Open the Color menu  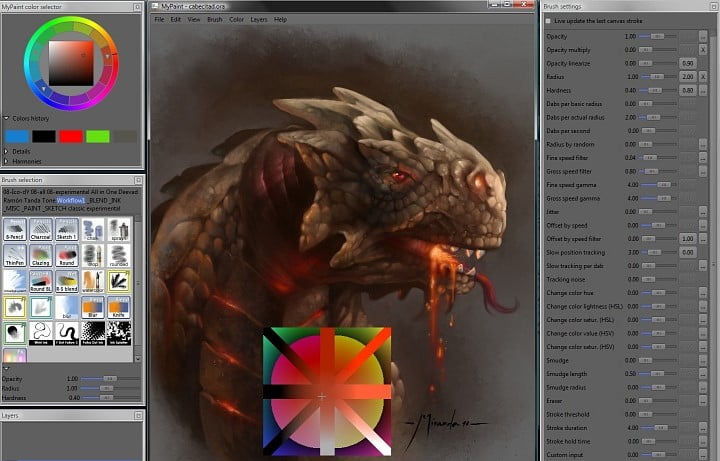236,20
